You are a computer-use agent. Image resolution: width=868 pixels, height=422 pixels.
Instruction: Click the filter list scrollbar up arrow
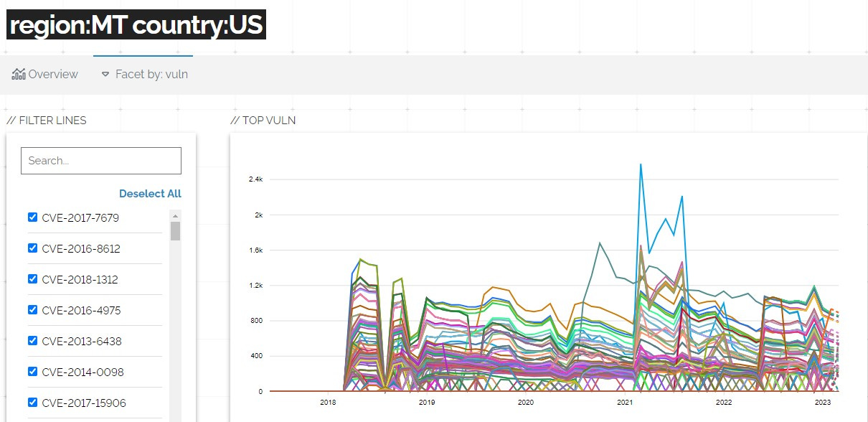click(x=175, y=215)
